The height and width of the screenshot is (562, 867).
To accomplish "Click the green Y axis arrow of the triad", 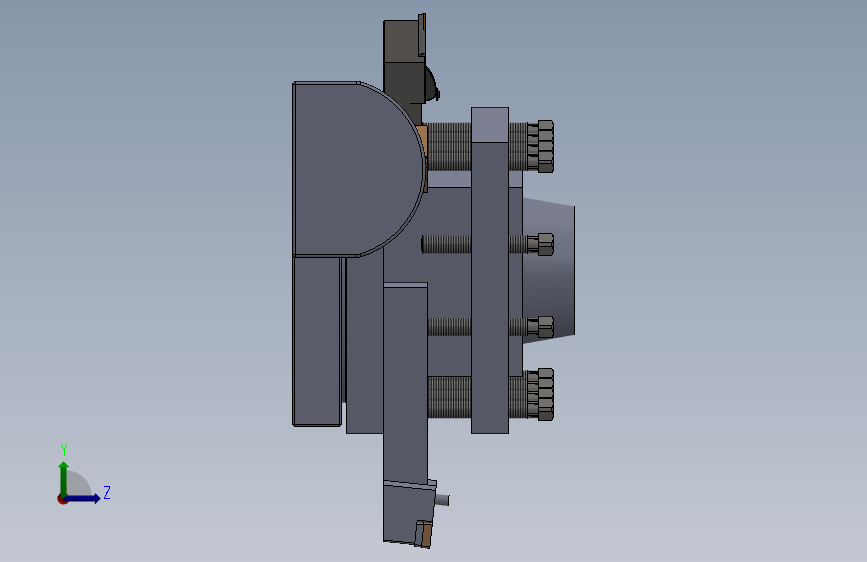I will 64,479.
